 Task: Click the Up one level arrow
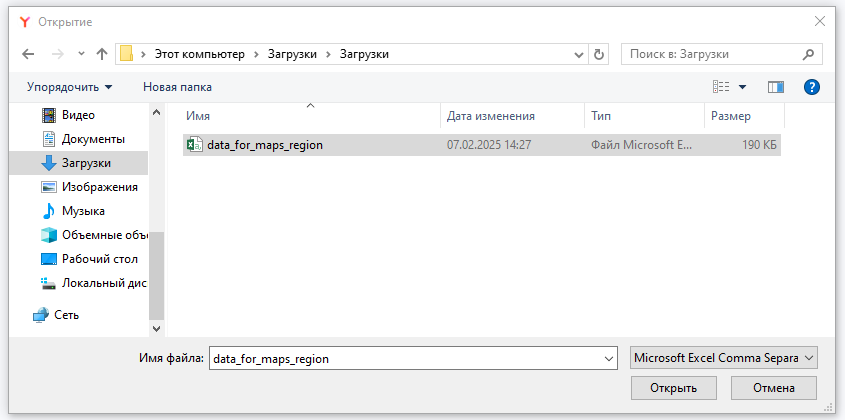(101, 54)
